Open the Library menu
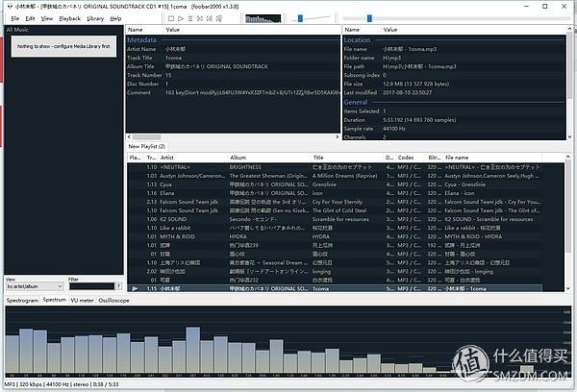 [95, 18]
